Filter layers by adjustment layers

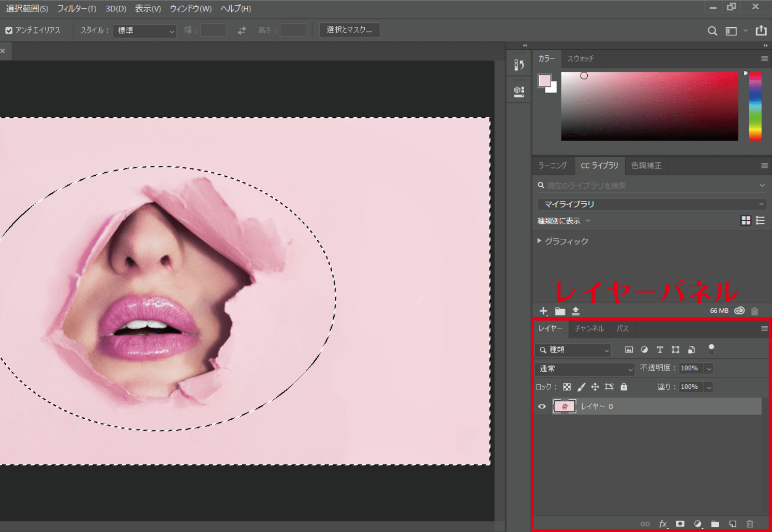point(644,349)
